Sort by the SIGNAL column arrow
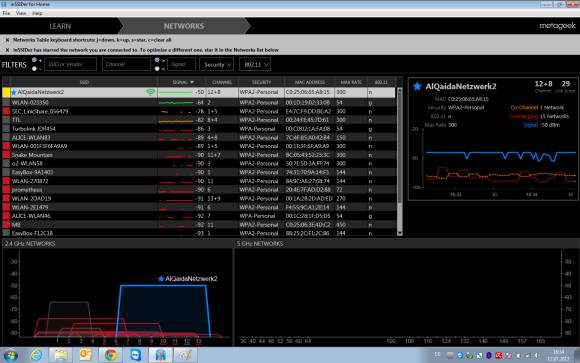The width and height of the screenshot is (580, 363). 192,82
